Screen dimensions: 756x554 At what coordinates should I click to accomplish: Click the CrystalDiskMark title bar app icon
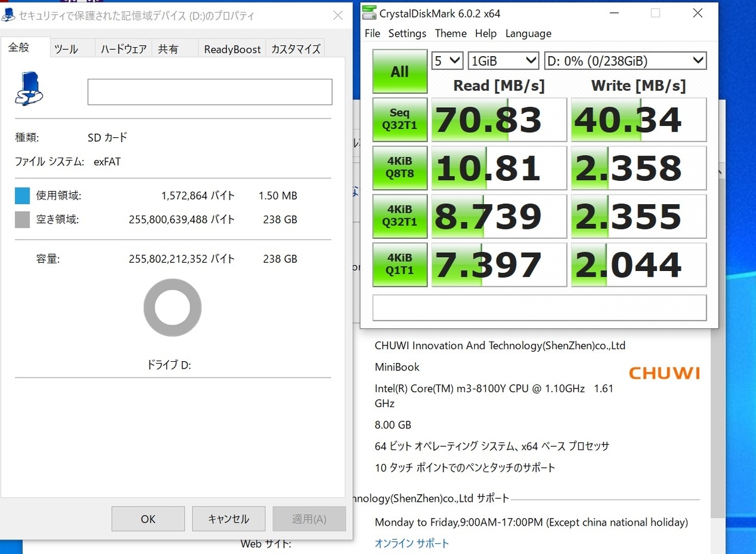tap(369, 13)
